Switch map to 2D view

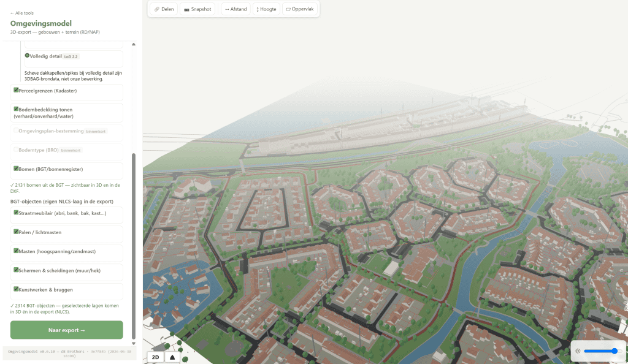point(155,357)
